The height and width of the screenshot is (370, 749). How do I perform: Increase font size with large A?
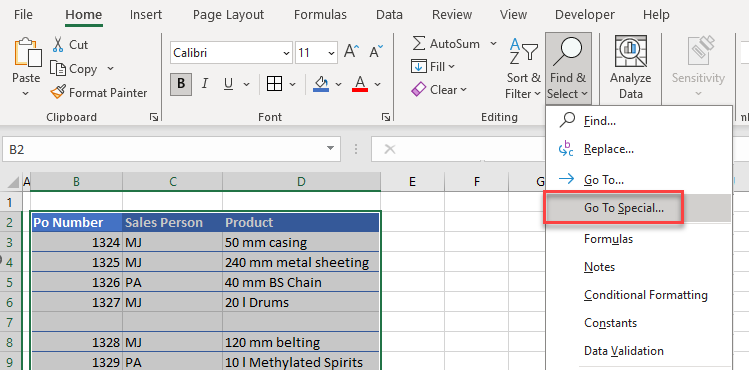(352, 52)
